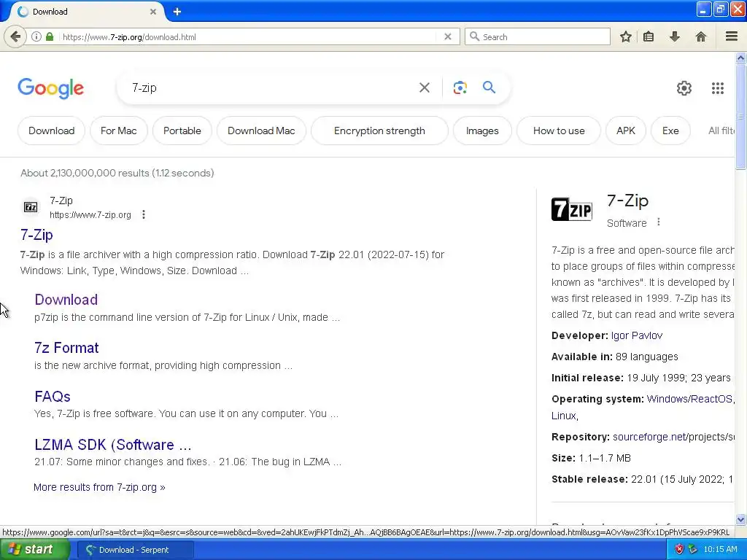Viewport: 747px width, 560px height.
Task: Open the downloads arrow icon
Action: click(675, 36)
